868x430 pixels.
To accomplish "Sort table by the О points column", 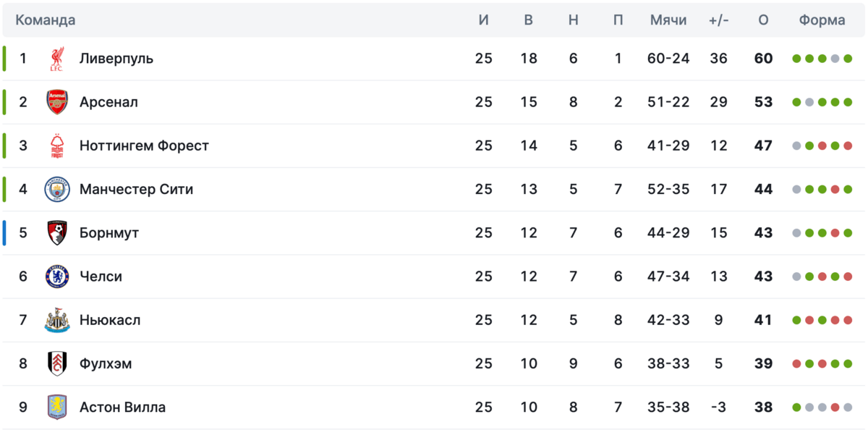I will coord(763,20).
